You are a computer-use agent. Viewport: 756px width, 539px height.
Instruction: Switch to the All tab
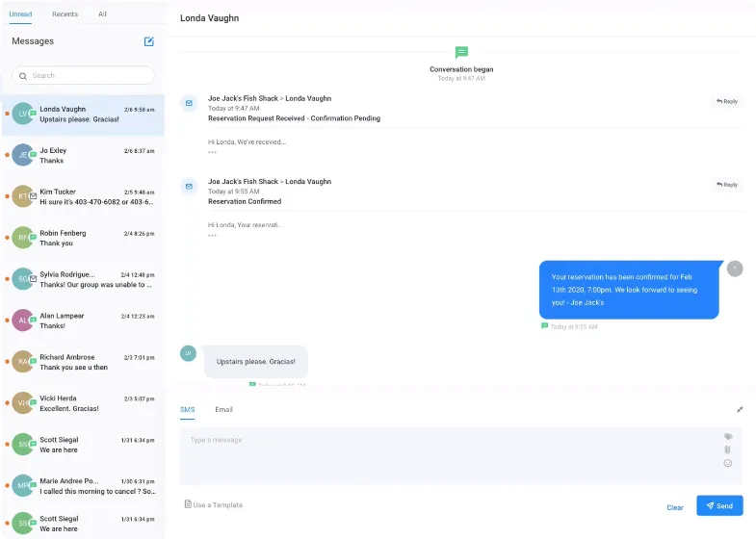[x=102, y=14]
